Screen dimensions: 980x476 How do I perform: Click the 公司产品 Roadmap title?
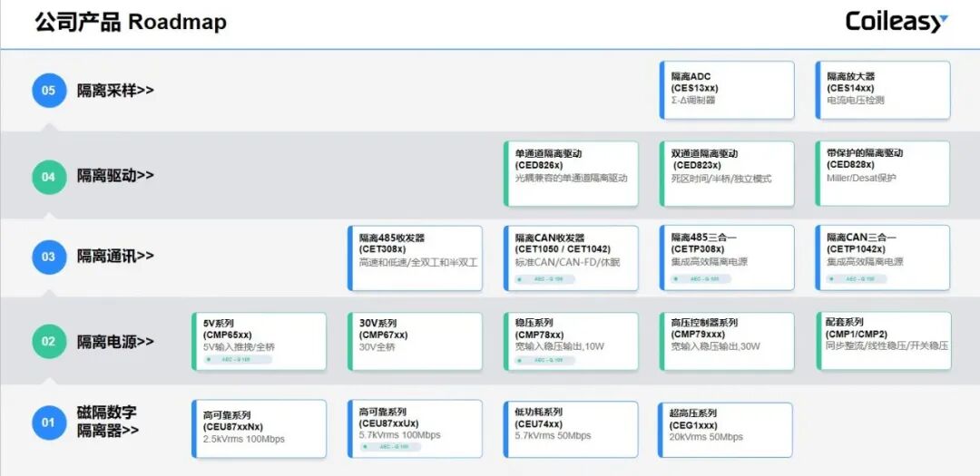[x=131, y=23]
